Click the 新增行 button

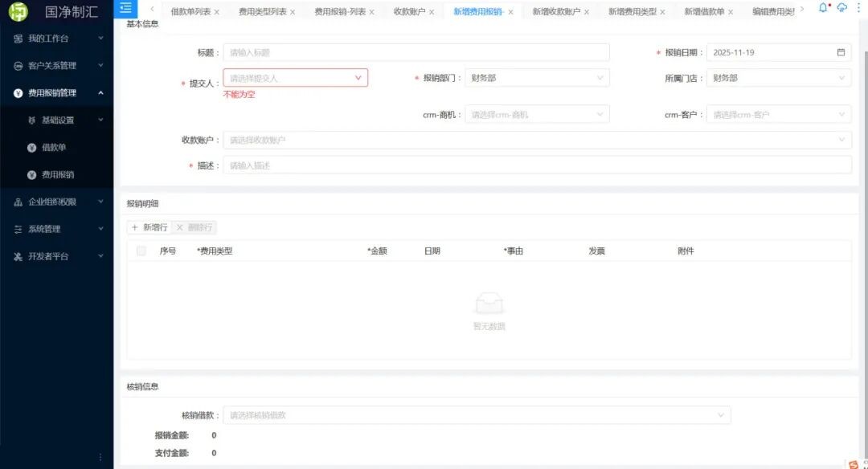coord(149,227)
